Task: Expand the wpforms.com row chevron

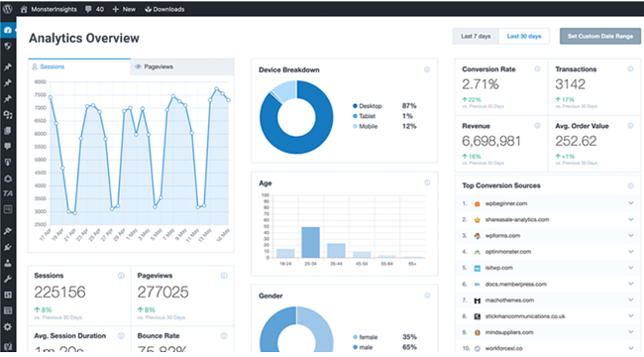Action: 631,235
